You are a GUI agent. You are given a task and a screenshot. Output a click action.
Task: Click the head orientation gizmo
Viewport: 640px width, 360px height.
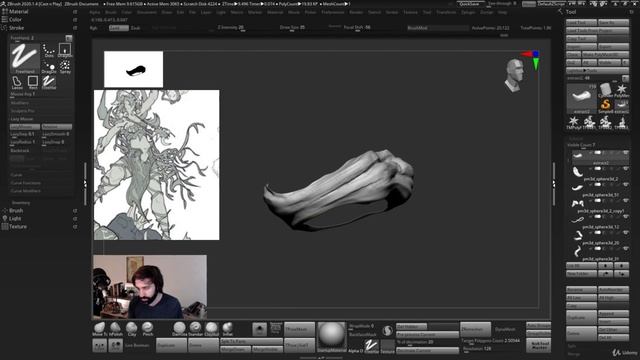514,75
